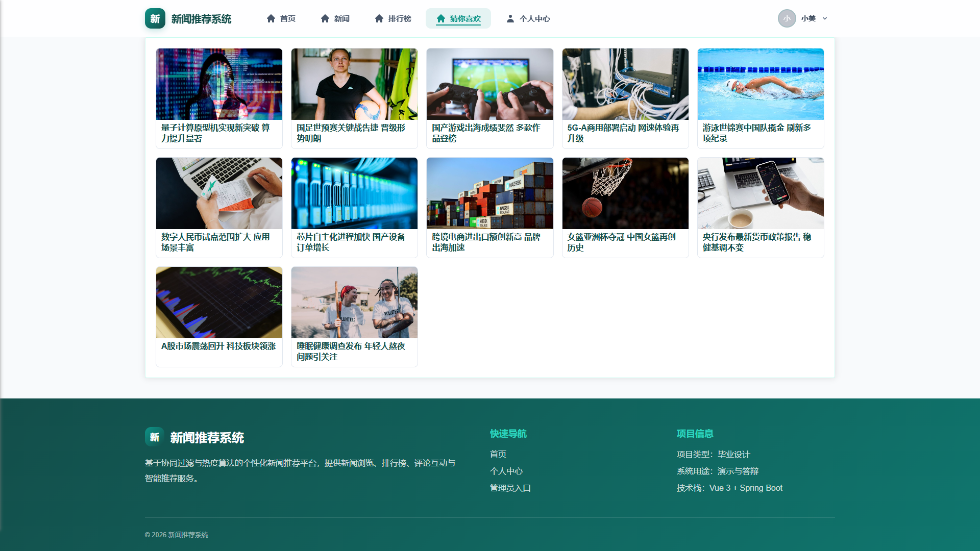The width and height of the screenshot is (980, 551).
Task: Open the 睡眠健康调查发布 article title
Action: [x=351, y=352]
